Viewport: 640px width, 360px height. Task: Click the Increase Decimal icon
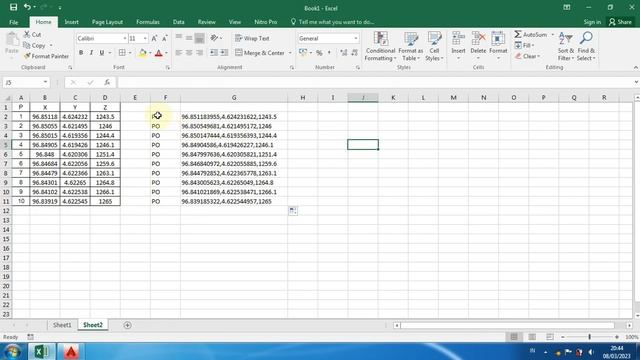(344, 53)
